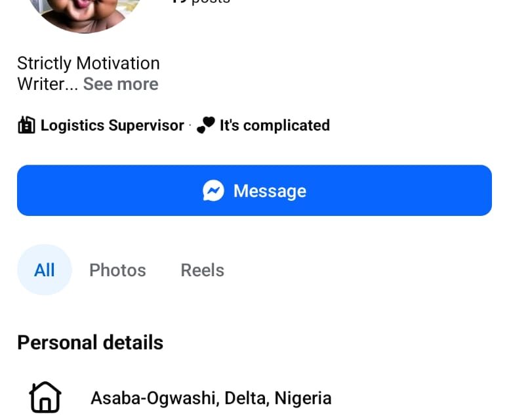The image size is (509, 420).
Task: Click the Logistics Supervisor job title
Action: [x=112, y=125]
